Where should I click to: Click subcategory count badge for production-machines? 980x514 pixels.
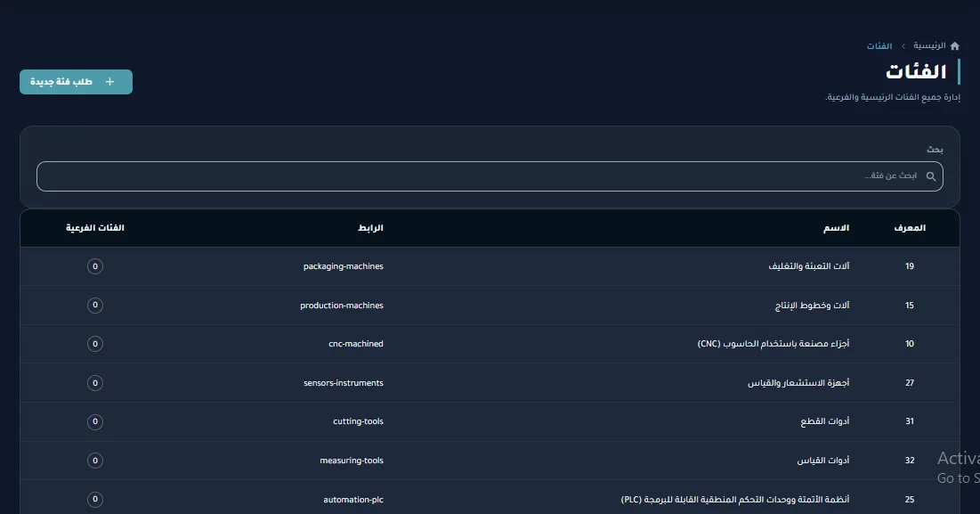(x=95, y=306)
